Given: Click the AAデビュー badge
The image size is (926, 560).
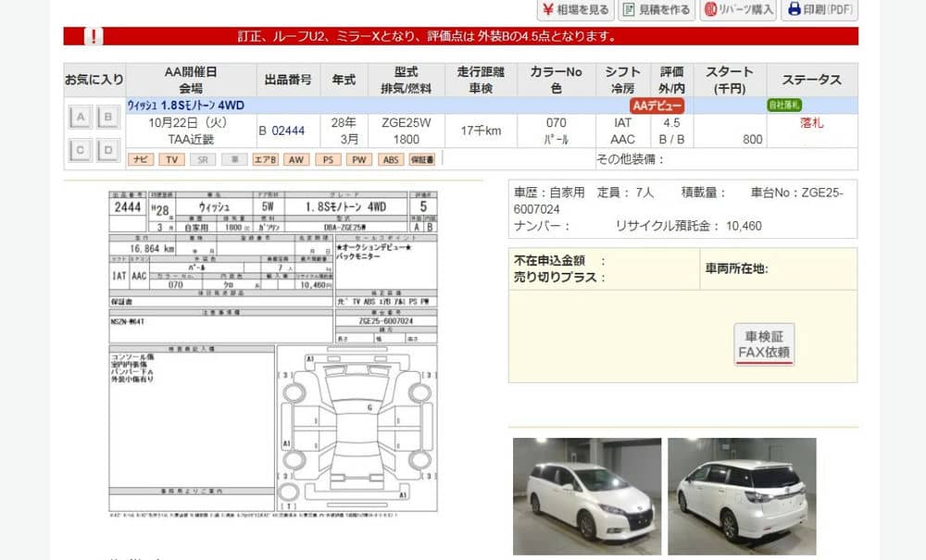Looking at the screenshot, I should pos(657,106).
